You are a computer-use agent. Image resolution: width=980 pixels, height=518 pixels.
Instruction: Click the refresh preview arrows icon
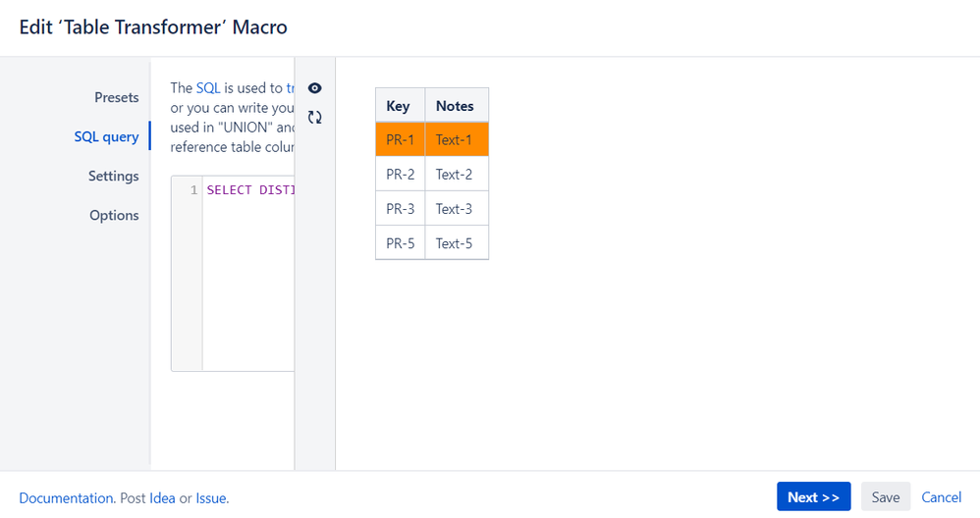tap(315, 117)
